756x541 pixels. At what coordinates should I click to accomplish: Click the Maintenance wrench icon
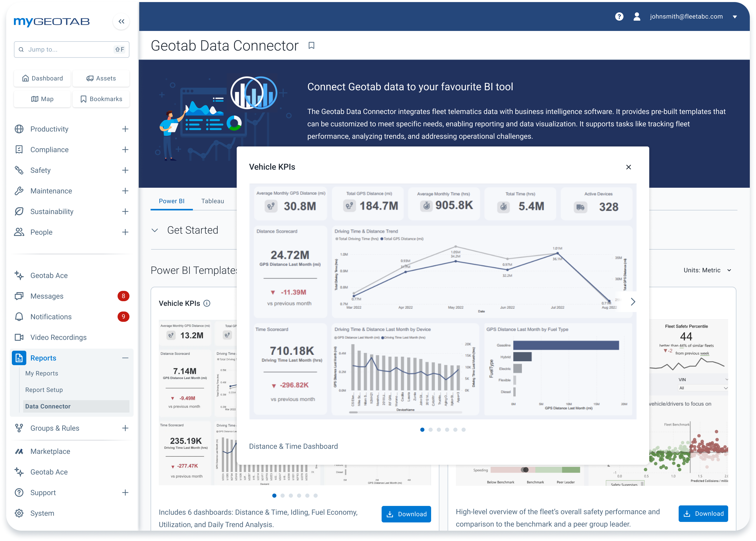[19, 191]
